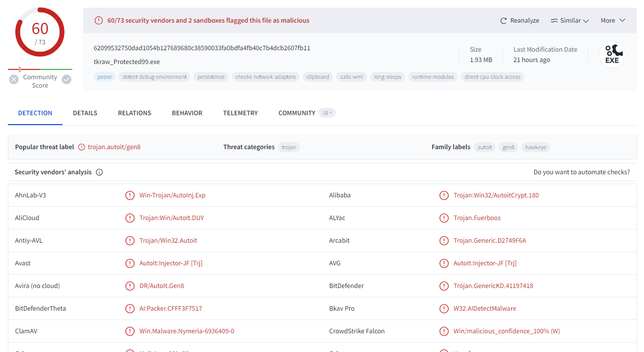
Task: Vote positive with Community Score check button
Action: click(66, 79)
